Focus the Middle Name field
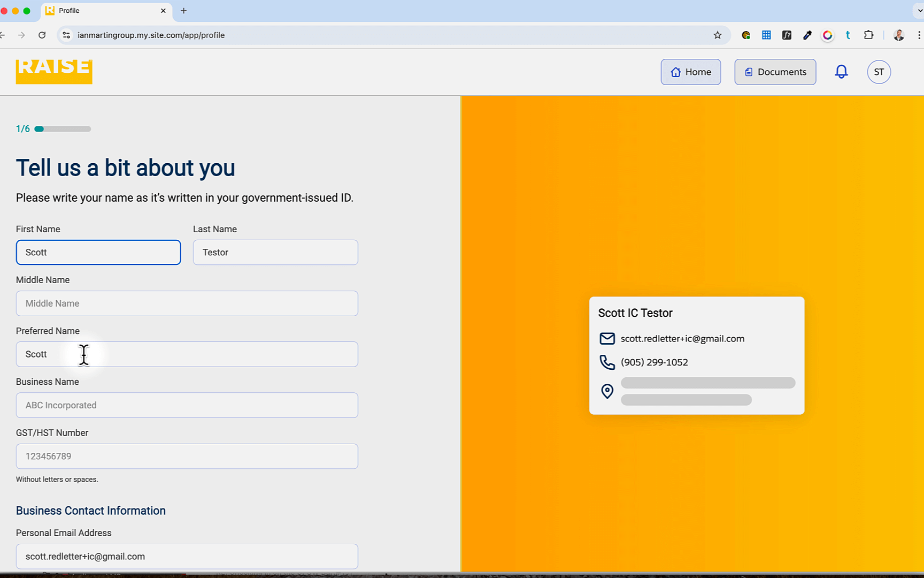924x578 pixels. pyautogui.click(x=187, y=303)
